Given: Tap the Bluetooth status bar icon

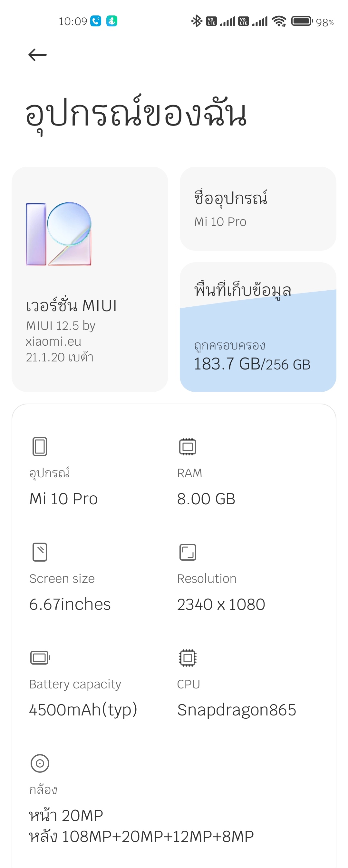Looking at the screenshot, I should tap(197, 21).
